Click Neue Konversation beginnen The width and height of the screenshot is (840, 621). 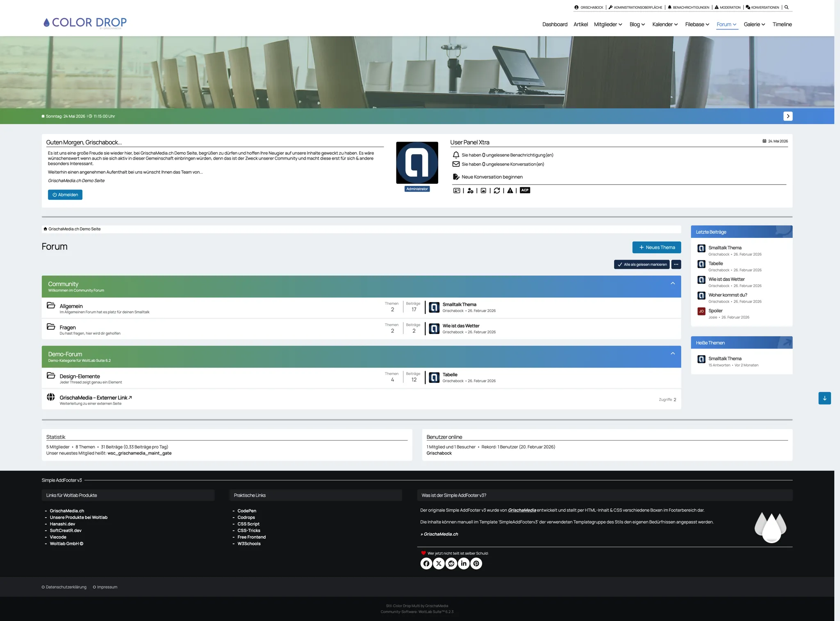492,177
